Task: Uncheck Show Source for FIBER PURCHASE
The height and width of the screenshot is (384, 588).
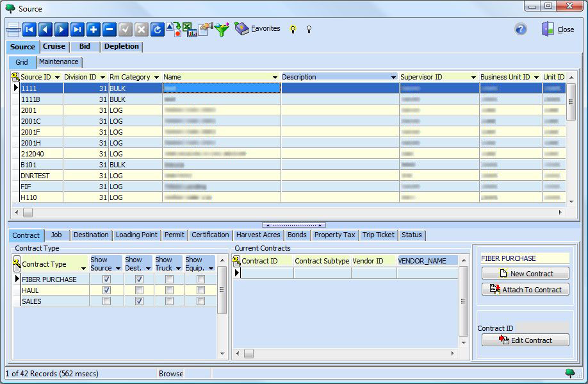Action: click(106, 280)
